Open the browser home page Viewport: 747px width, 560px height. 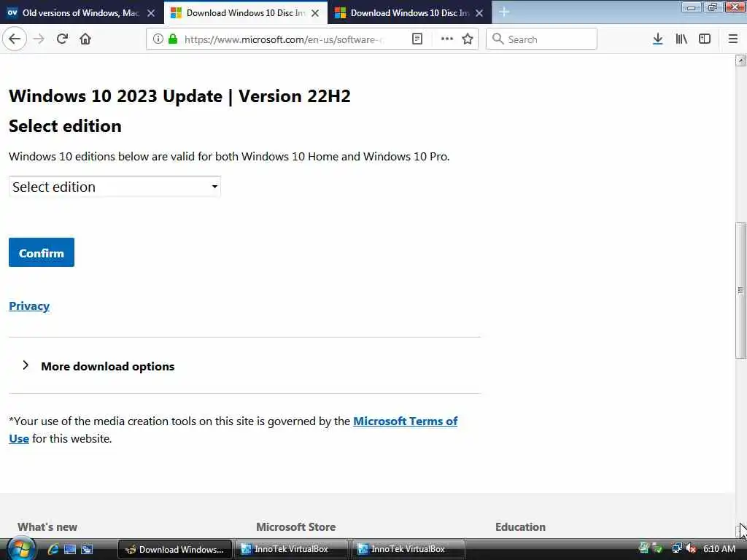85,39
